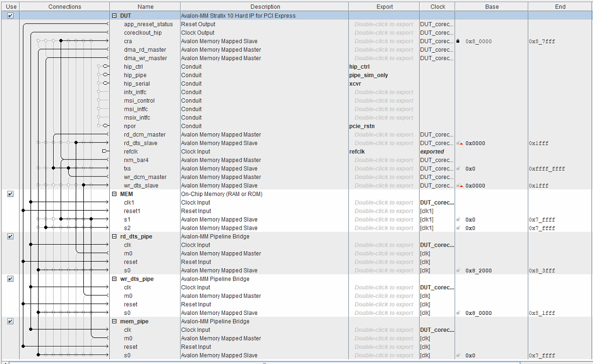Click the closed lock icon on cra row
The height and width of the screenshot is (364, 593).
pyautogui.click(x=458, y=41)
